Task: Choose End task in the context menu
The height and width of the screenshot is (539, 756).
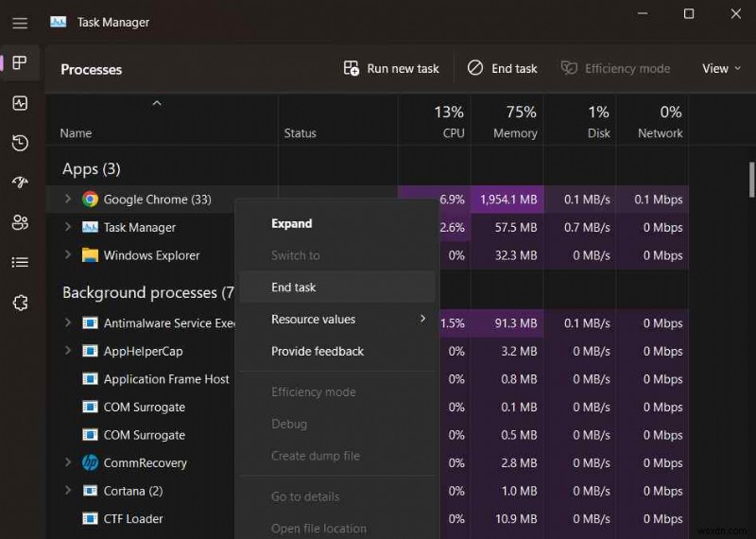Action: tap(336, 287)
